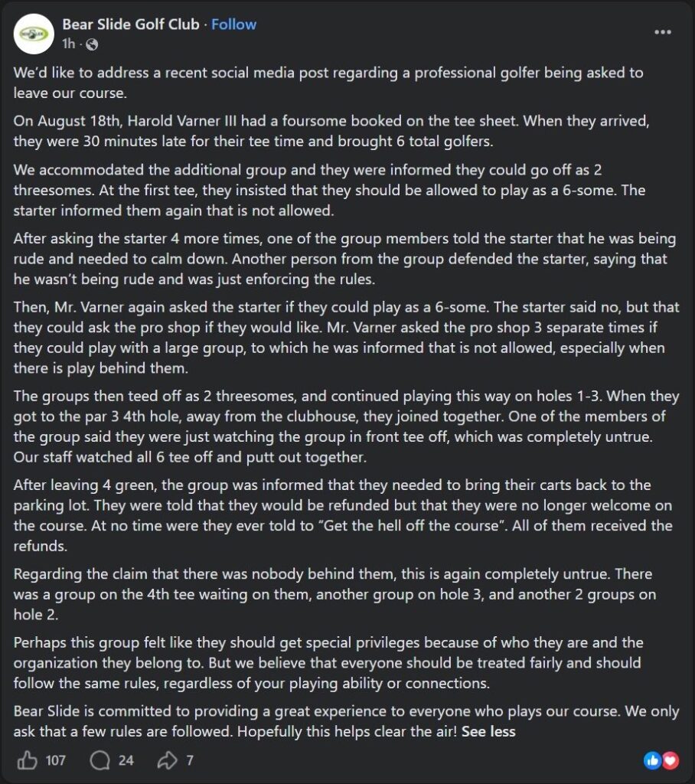
Task: Open comments via speech bubble icon
Action: point(100,760)
